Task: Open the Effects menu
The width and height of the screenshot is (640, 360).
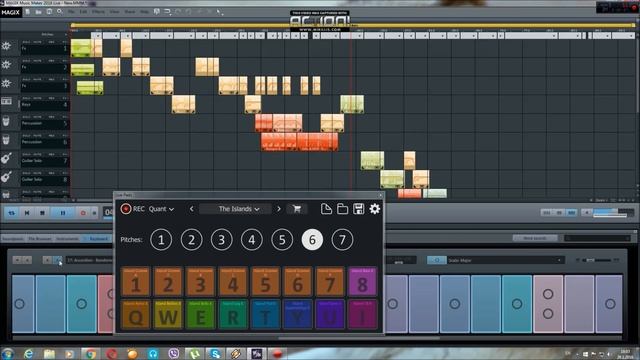Action: point(98,12)
